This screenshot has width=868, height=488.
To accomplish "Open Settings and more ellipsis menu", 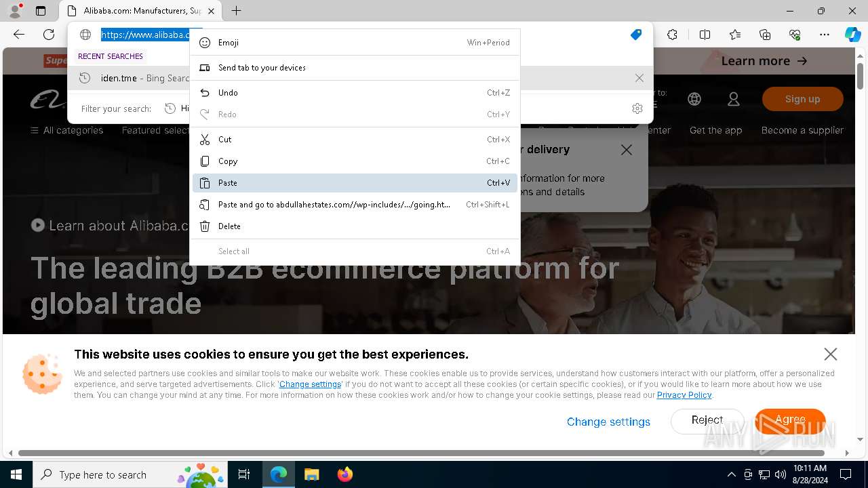I will click(x=825, y=35).
